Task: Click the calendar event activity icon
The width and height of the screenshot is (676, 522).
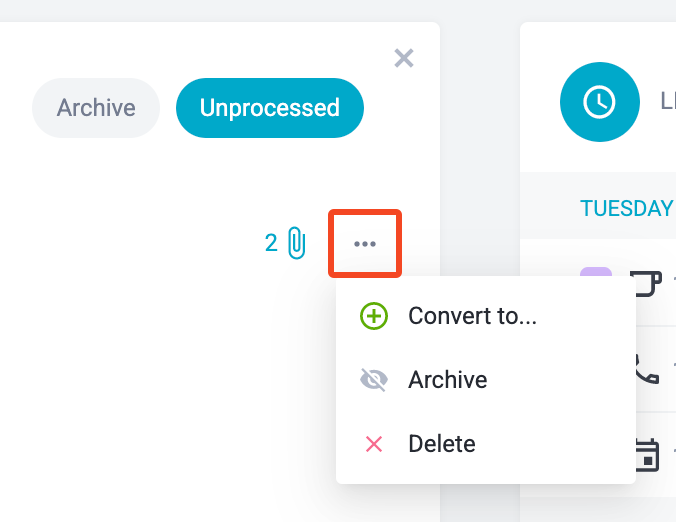Action: point(647,455)
